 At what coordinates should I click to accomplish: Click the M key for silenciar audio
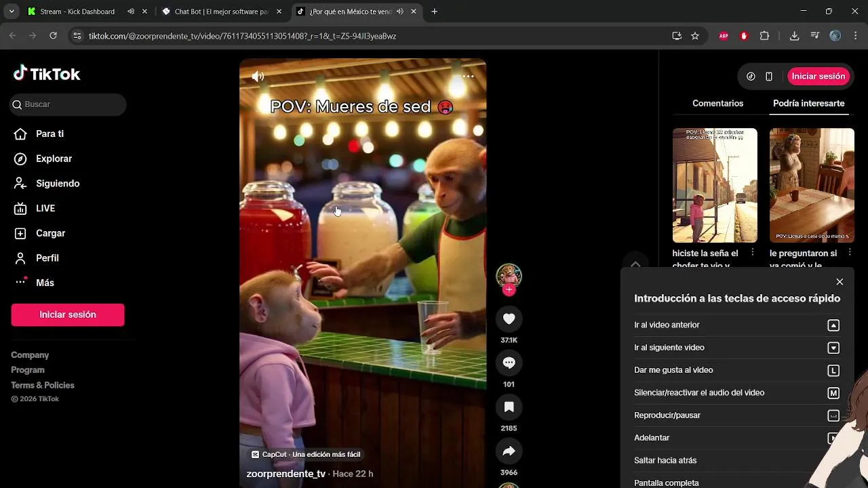tap(833, 393)
